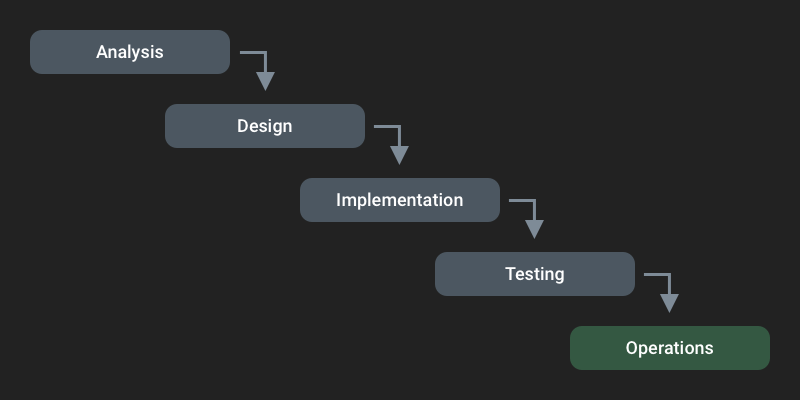The width and height of the screenshot is (800, 400).
Task: Click the stage right before Operations
Action: pos(535,274)
